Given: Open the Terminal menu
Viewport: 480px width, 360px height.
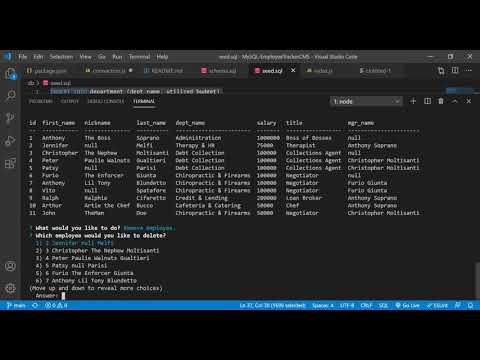Looking at the screenshot, I should pyautogui.click(x=139, y=57).
